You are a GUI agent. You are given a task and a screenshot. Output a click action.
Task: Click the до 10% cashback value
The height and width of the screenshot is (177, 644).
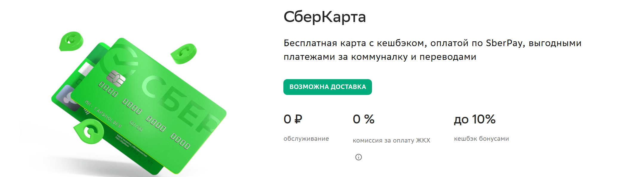475,119
